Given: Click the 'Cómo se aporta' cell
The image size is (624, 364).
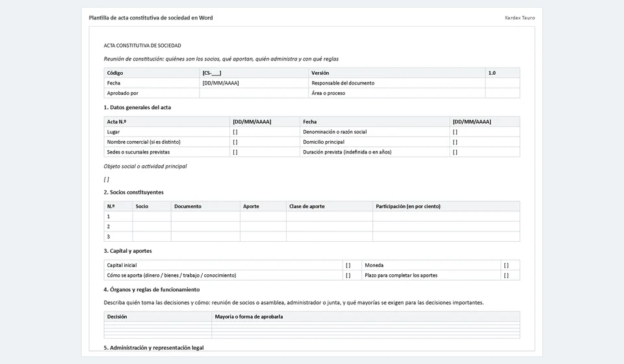Looking at the screenshot, I should click(223, 276).
